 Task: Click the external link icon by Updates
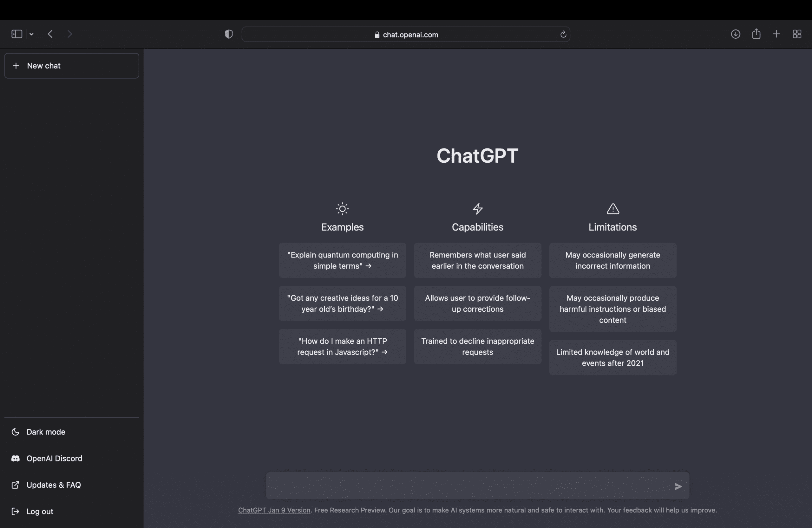click(x=15, y=485)
